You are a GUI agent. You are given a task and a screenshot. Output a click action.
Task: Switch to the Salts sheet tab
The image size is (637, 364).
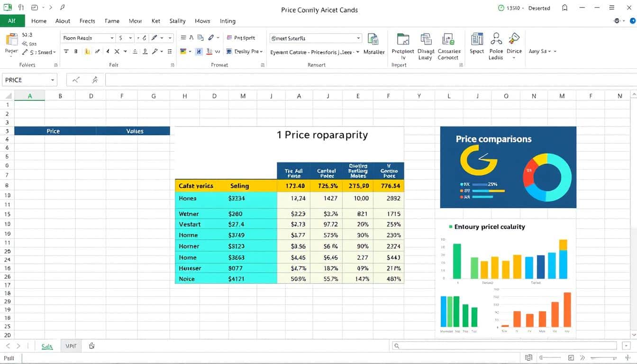[x=47, y=346]
